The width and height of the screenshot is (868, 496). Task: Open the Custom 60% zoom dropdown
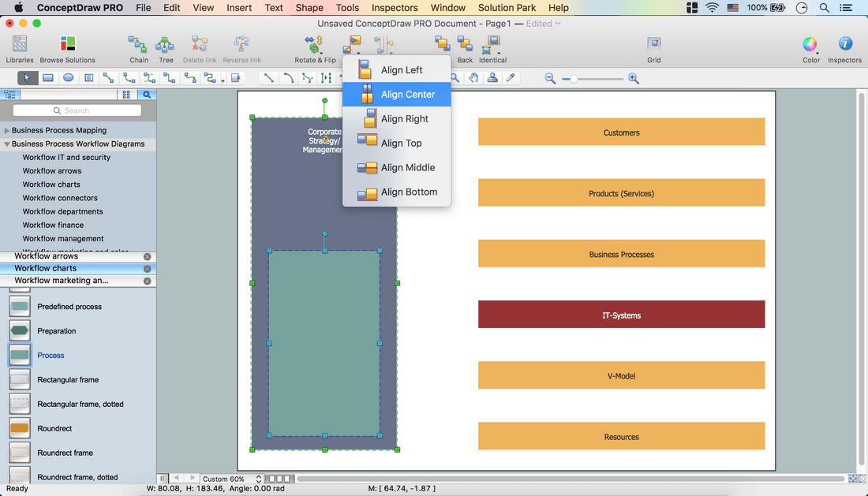[x=231, y=479]
